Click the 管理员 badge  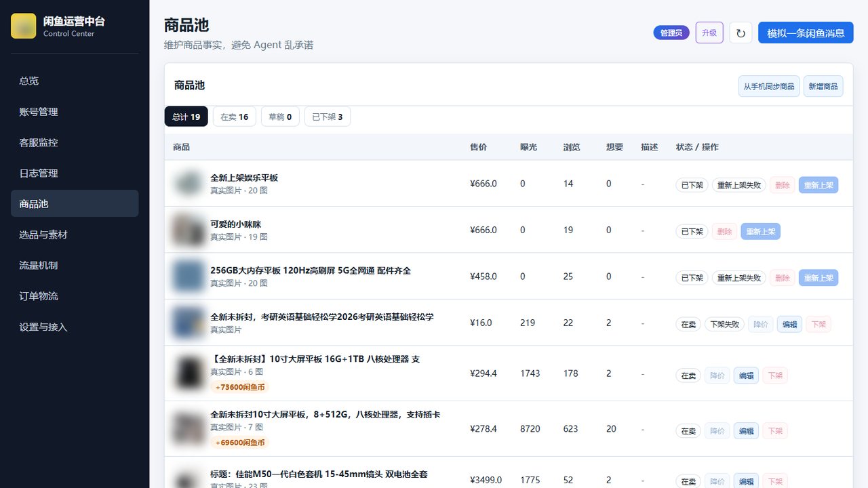coord(671,33)
